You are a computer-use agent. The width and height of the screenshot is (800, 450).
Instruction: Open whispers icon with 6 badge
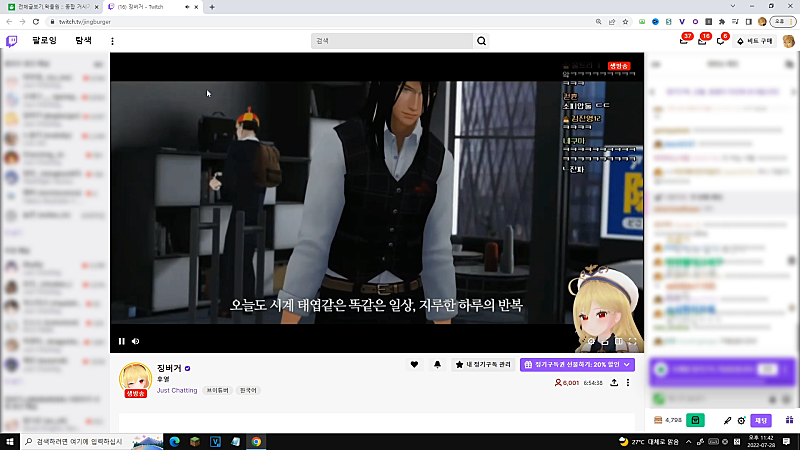click(721, 41)
